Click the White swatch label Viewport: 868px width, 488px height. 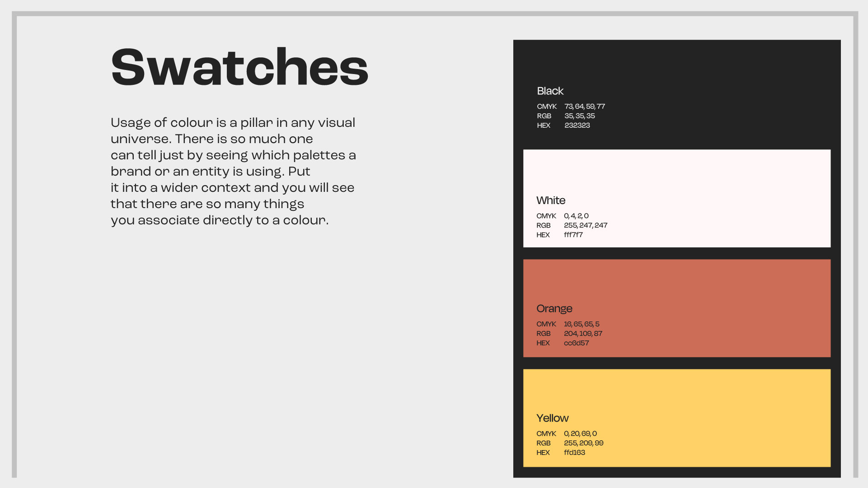[550, 200]
